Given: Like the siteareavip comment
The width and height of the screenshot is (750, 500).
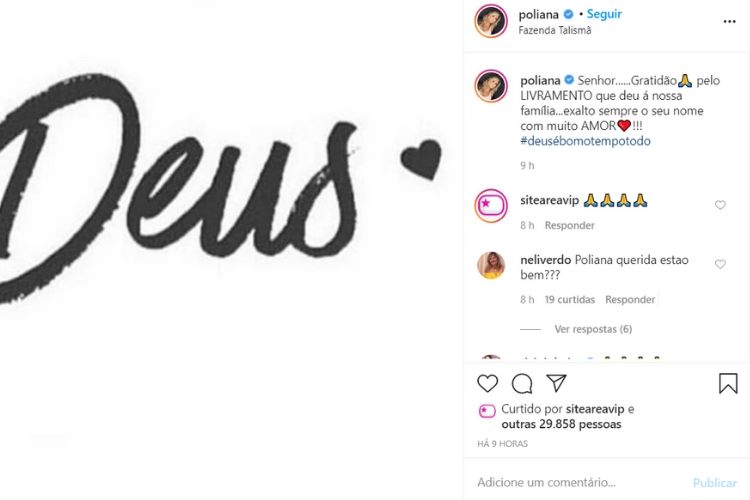Looking at the screenshot, I should click(720, 205).
